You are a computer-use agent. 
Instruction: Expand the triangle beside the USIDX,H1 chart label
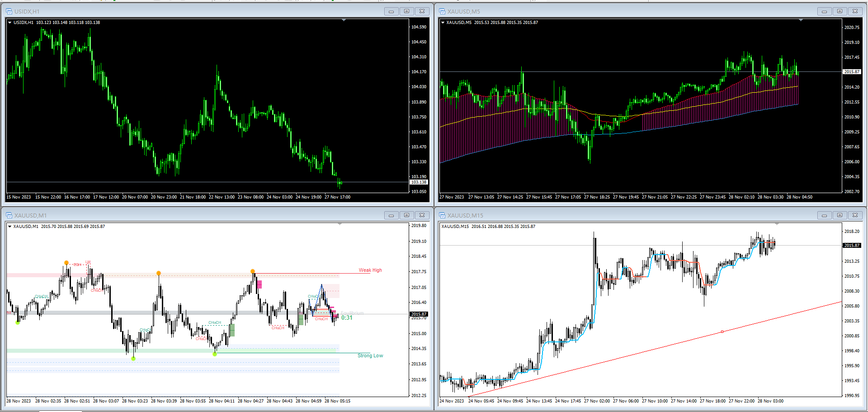tap(9, 22)
